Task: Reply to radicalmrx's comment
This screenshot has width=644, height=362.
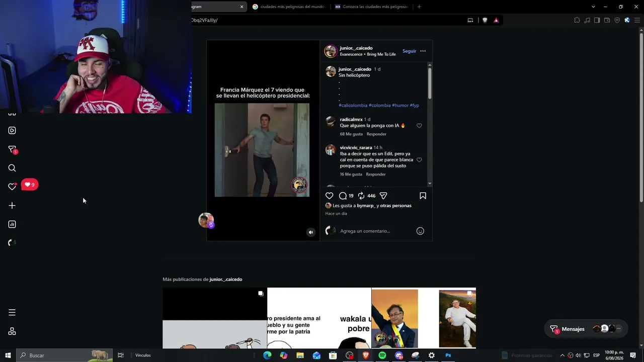Action: (376, 134)
